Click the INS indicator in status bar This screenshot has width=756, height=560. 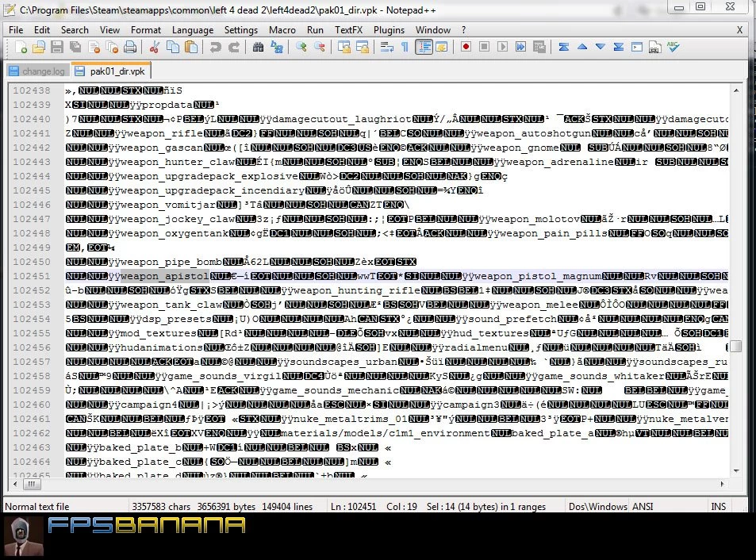pyautogui.click(x=718, y=506)
